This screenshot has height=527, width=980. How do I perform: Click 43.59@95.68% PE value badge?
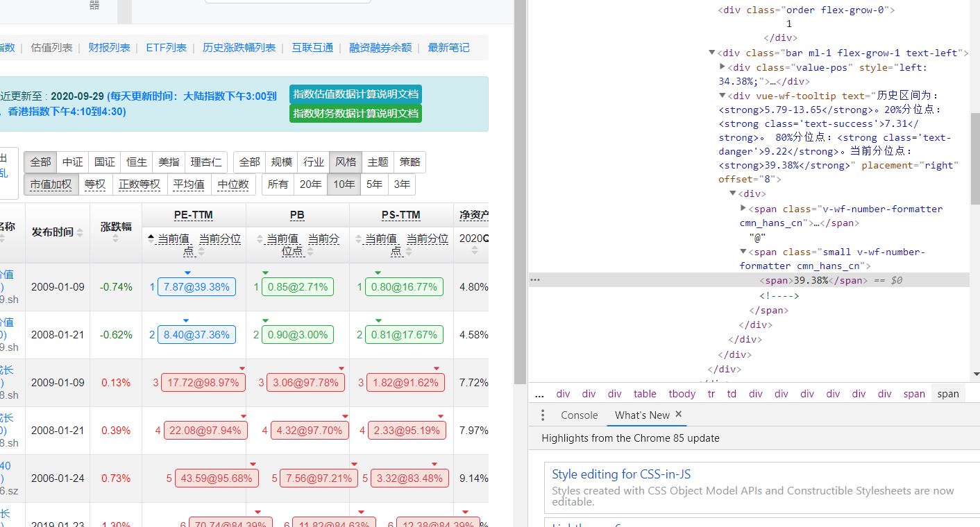pos(217,478)
